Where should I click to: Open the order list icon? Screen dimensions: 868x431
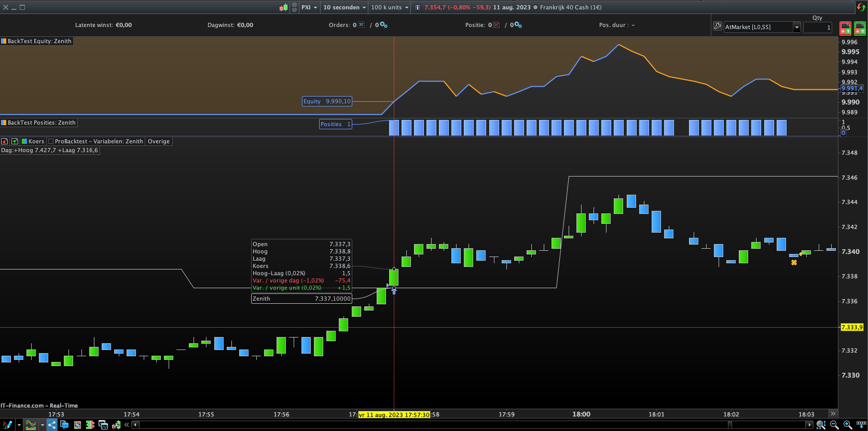click(77, 425)
